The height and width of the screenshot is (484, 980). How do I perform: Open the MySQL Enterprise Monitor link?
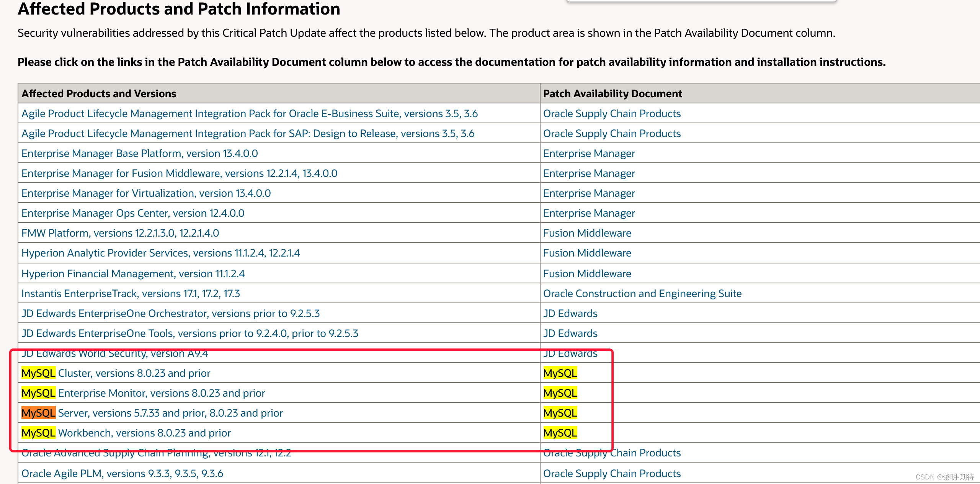point(143,393)
